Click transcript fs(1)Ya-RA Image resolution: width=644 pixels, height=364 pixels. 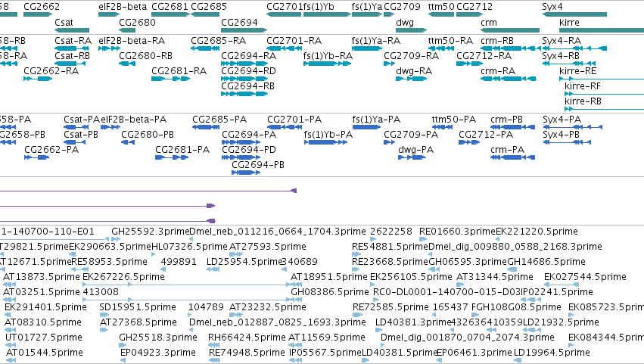pos(367,48)
